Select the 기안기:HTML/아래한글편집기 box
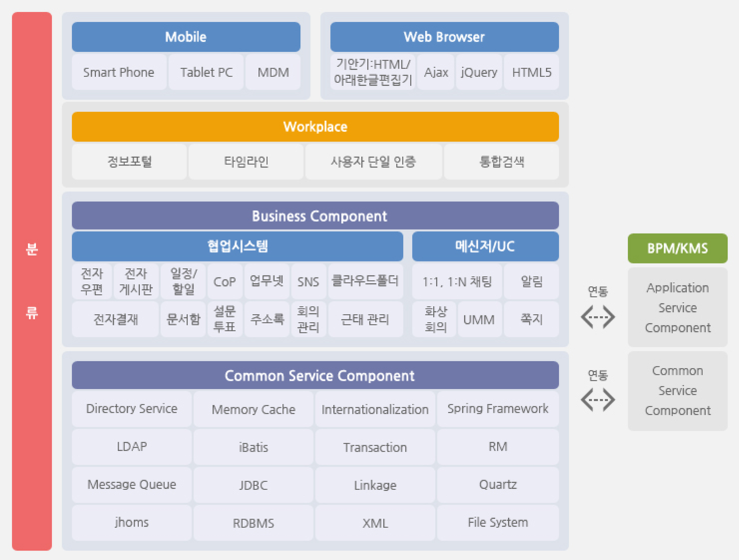The width and height of the screenshot is (739, 560). tap(372, 72)
